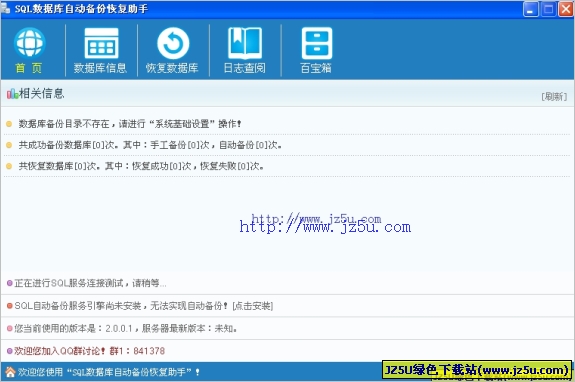Maximize the window
This screenshot has width=575, height=382.
[548, 9]
